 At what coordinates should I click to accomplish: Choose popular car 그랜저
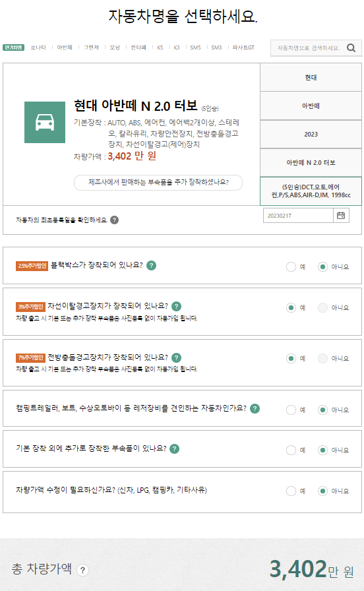pyautogui.click(x=91, y=47)
